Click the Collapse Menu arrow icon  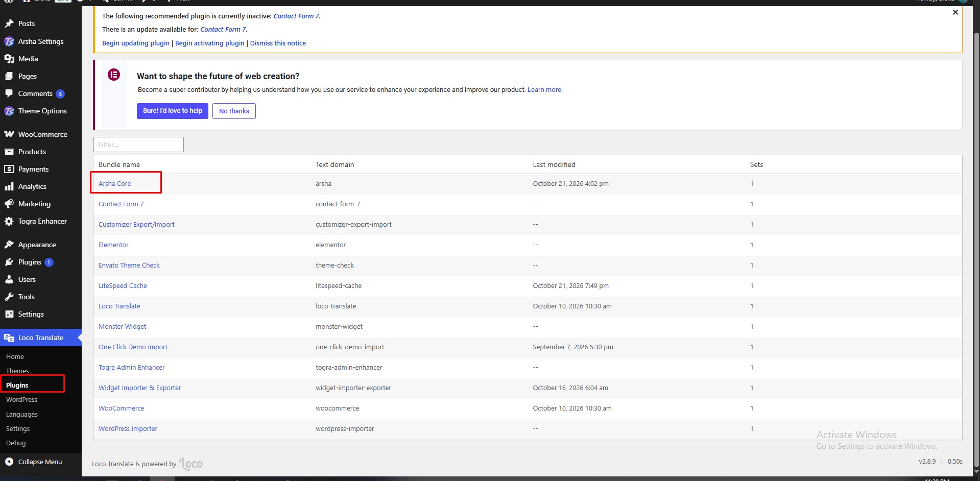pos(9,462)
